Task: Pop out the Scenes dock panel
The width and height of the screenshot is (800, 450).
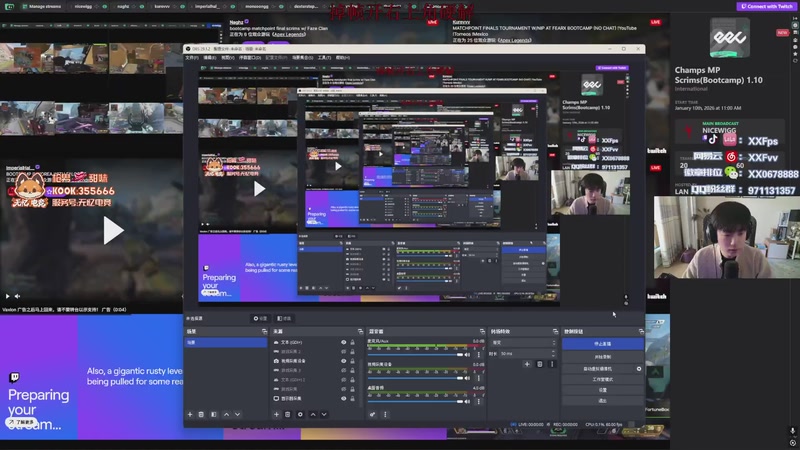Action: [264, 331]
